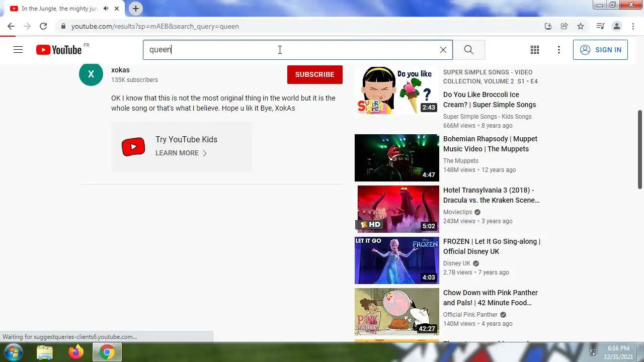Open Bohemian Rhapsody Muppet video thumbnail

point(397,158)
